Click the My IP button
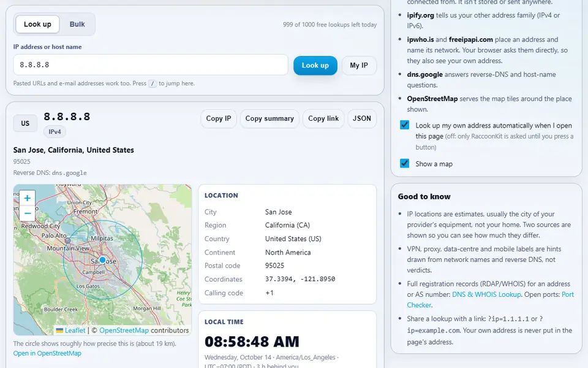Viewport: 588px width, 368px height. [359, 66]
